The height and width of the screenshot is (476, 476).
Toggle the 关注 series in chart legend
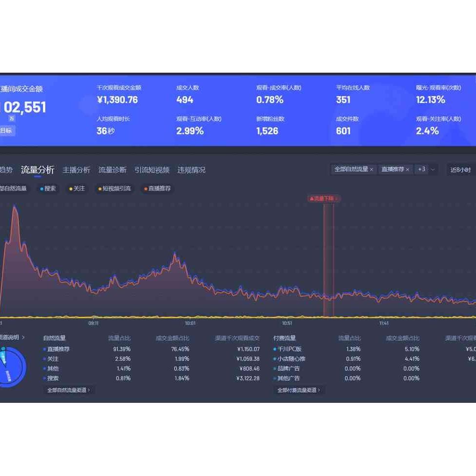[x=77, y=189]
